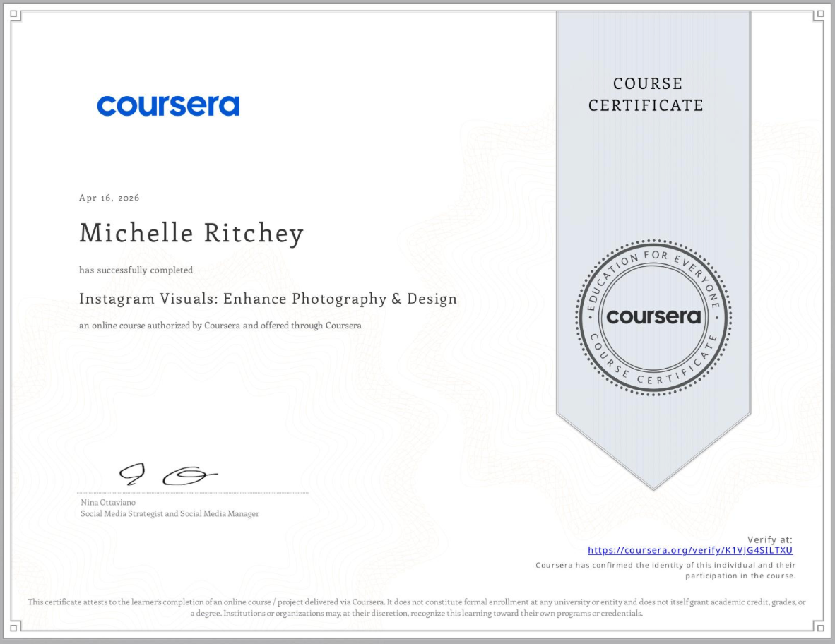The height and width of the screenshot is (644, 835).
Task: Click the 'Verify at:' label
Action: tap(770, 539)
